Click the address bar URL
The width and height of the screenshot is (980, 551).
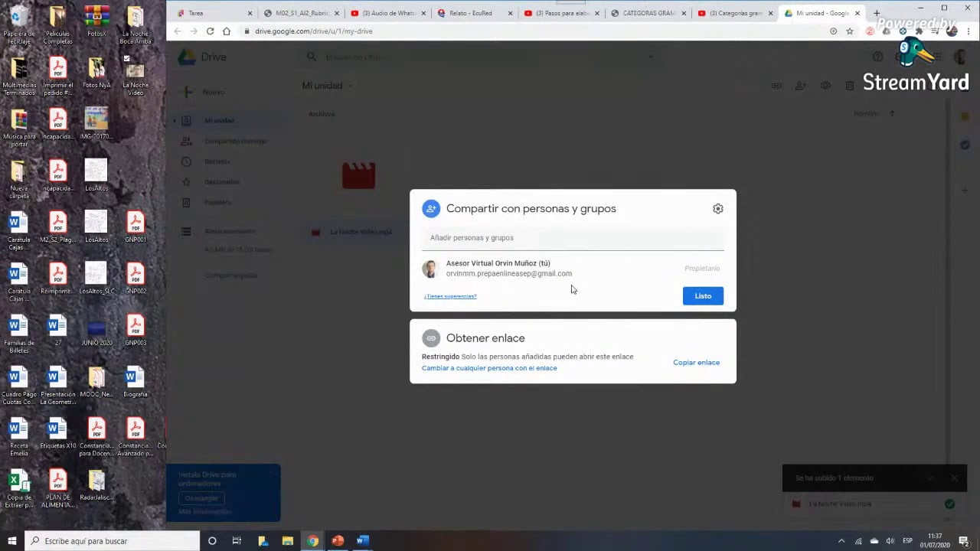tap(313, 31)
